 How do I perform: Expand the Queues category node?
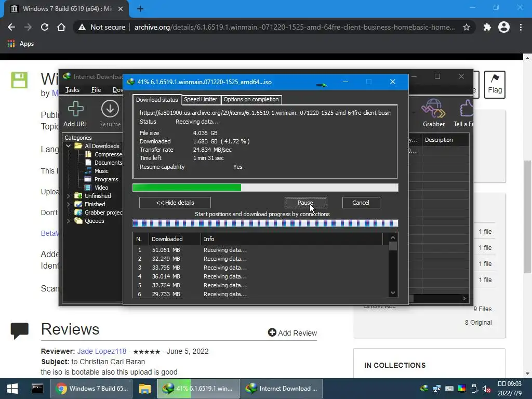point(68,221)
